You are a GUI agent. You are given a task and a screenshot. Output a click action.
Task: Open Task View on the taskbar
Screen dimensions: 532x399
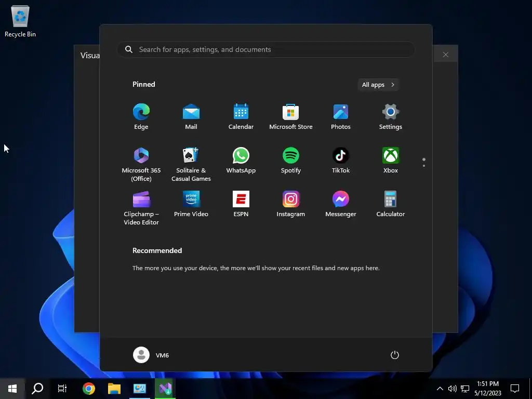[62, 389]
